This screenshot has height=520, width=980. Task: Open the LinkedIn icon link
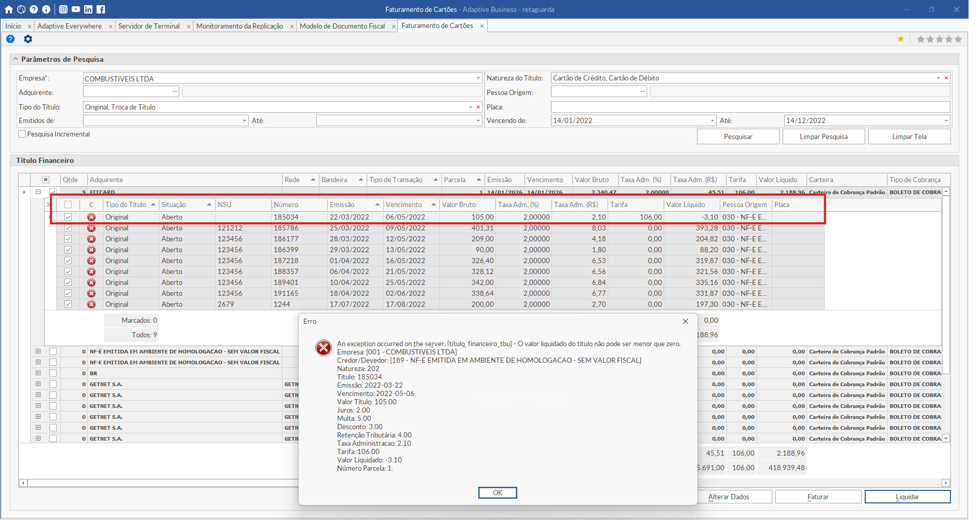pos(88,9)
